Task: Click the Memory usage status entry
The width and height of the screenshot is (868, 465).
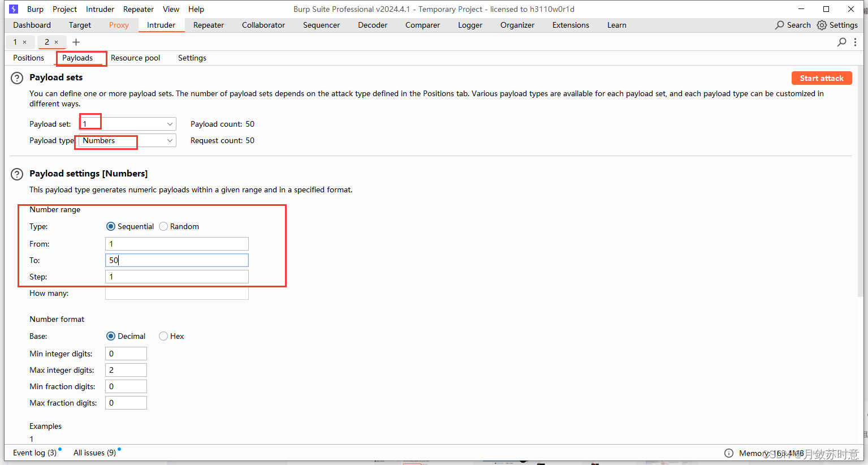Action: (771, 453)
